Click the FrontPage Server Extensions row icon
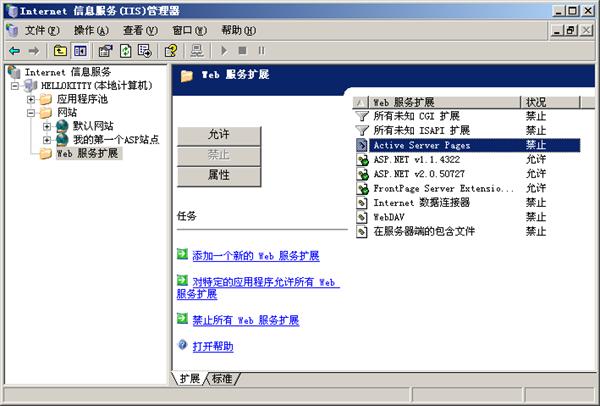The height and width of the screenshot is (406, 600). click(x=362, y=188)
